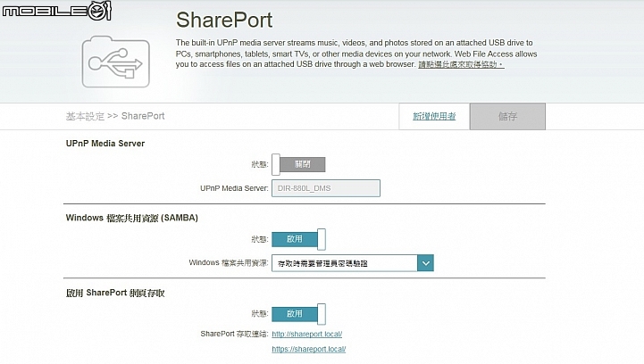Screen dimensions: 644x364
Task: Click the DIR-880L_DMS server name field
Action: [326, 188]
